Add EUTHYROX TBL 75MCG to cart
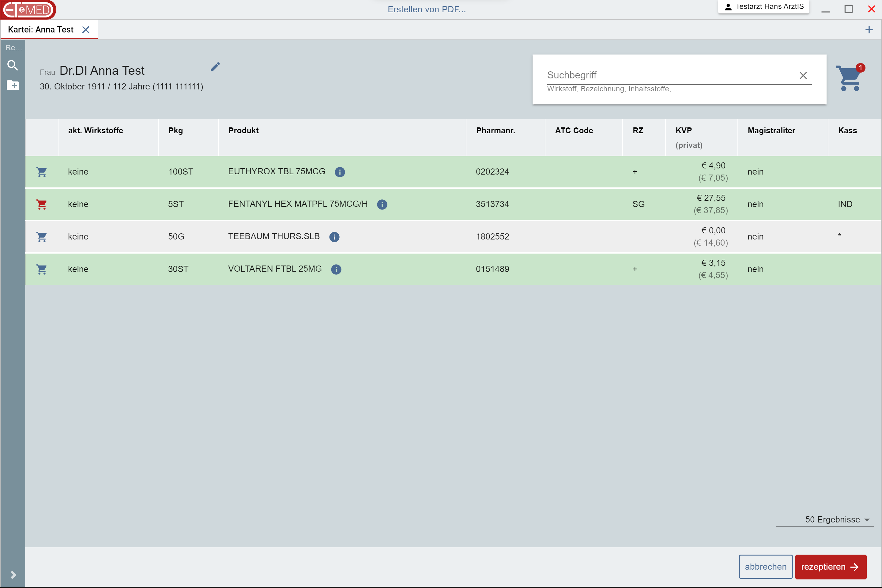Screen dimensions: 882x588 (42, 172)
